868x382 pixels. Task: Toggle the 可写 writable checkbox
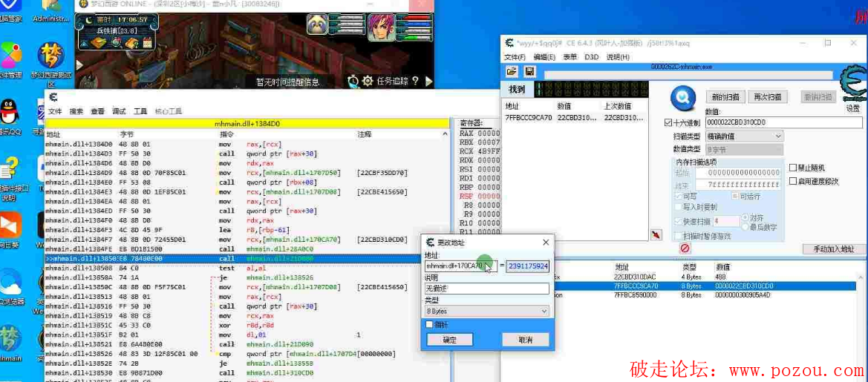678,197
